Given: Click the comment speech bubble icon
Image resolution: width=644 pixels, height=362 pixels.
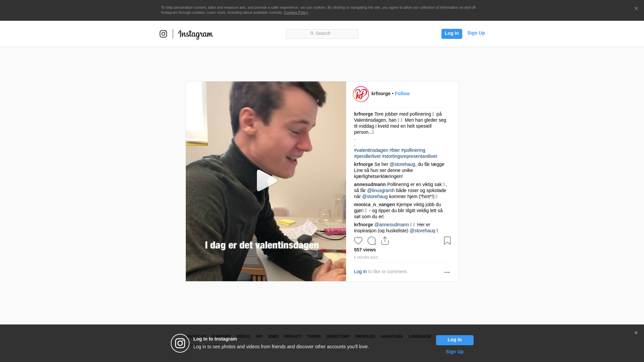Looking at the screenshot, I should point(372,241).
